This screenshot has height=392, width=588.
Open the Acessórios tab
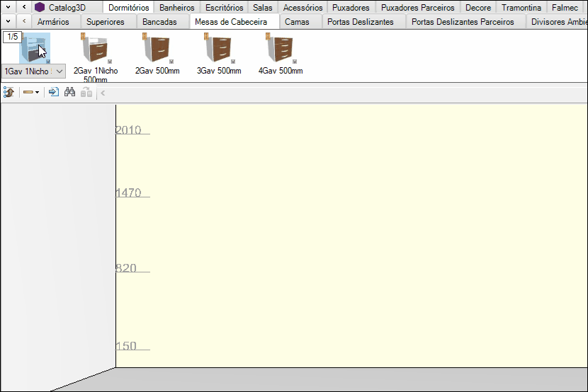pyautogui.click(x=303, y=8)
